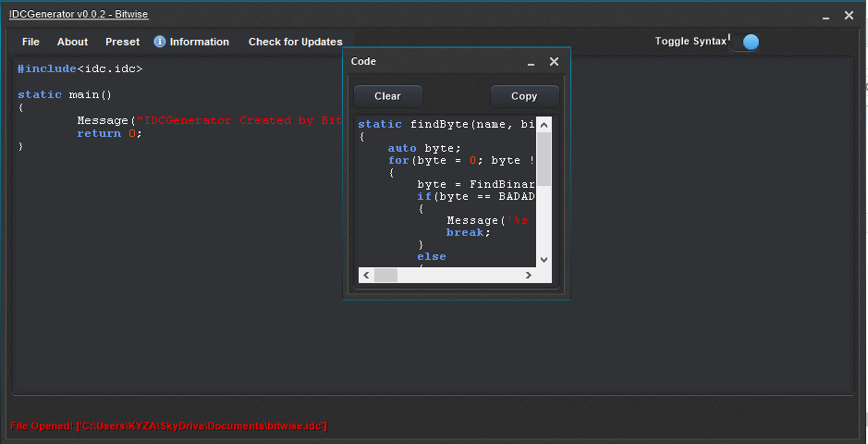Screen dimensions: 868x444
Task: Click the horizontal scrollbar thumb in Code
Action: 385,275
